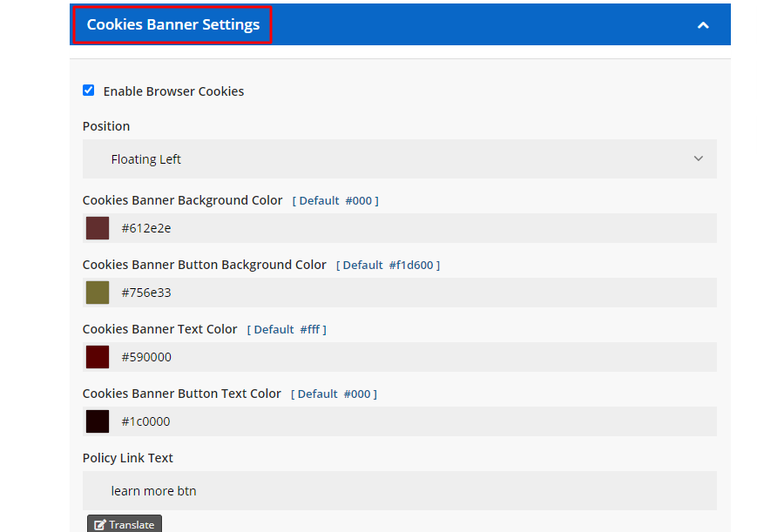
Task: Reset banner text color to Default #fff
Action: [287, 330]
